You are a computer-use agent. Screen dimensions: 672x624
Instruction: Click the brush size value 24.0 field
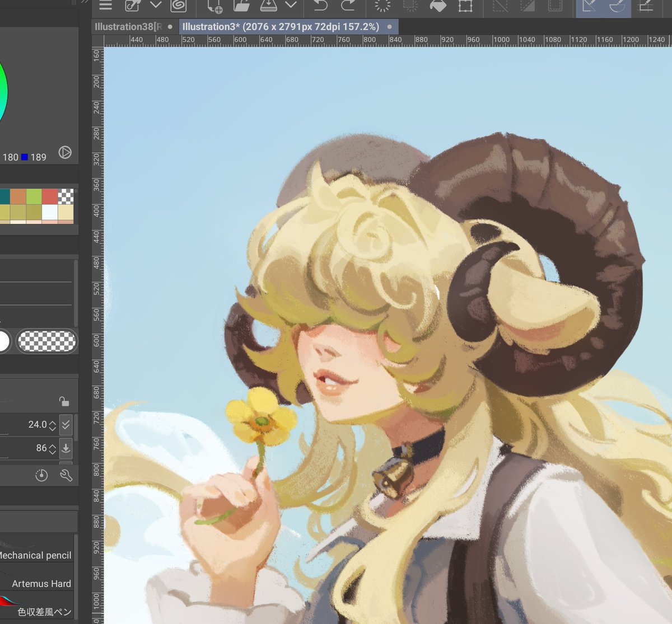36,424
